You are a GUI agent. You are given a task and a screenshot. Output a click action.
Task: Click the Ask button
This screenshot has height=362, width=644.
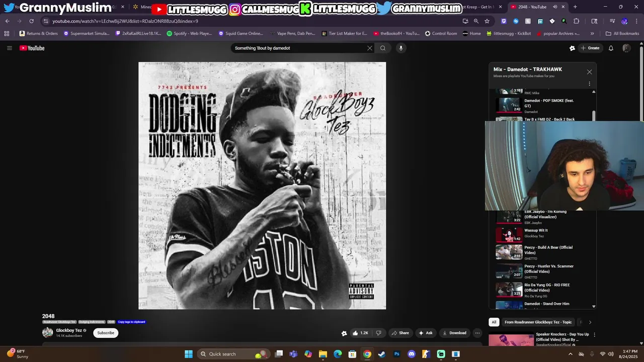click(x=426, y=333)
